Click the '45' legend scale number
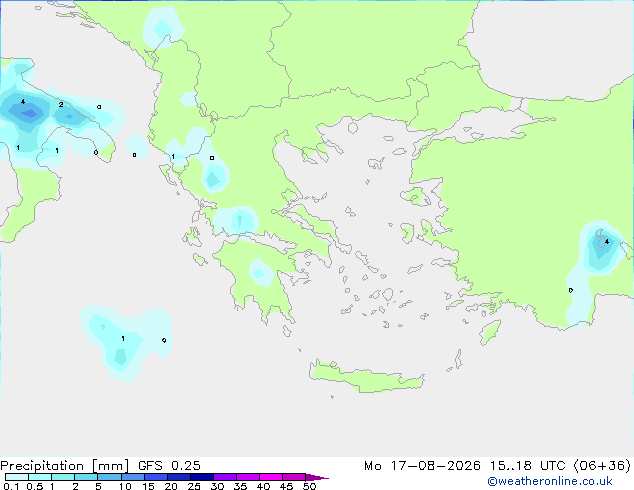This screenshot has width=634, height=490. tap(286, 486)
